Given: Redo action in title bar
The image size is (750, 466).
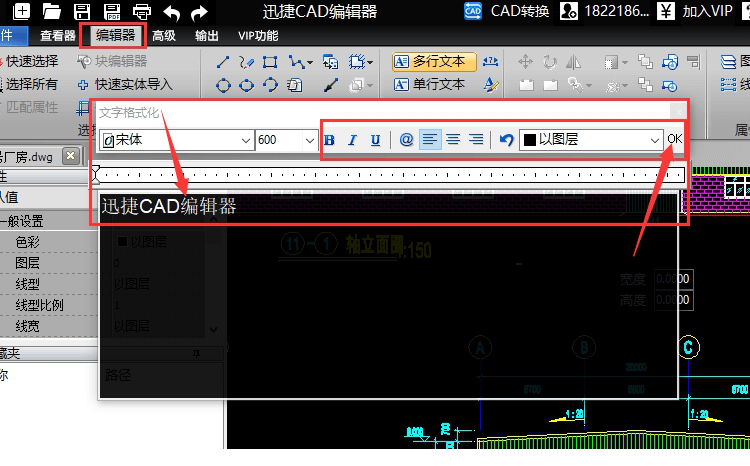Looking at the screenshot, I should pos(199,12).
